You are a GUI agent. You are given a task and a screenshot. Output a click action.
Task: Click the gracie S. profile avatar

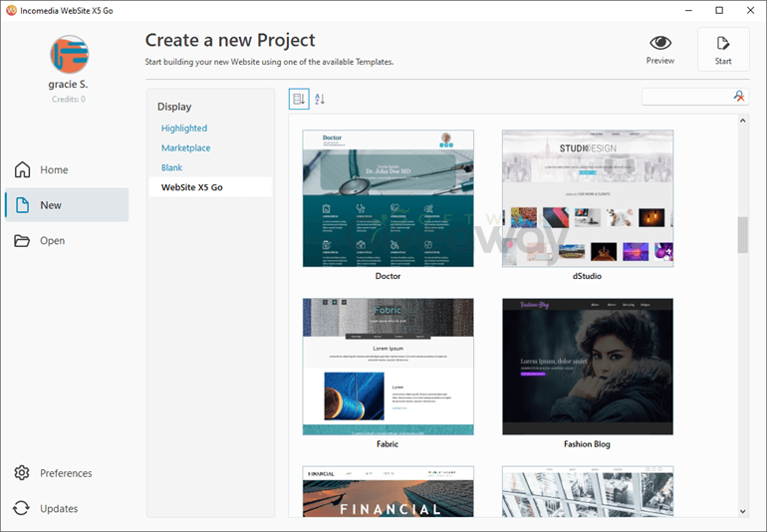pos(69,55)
